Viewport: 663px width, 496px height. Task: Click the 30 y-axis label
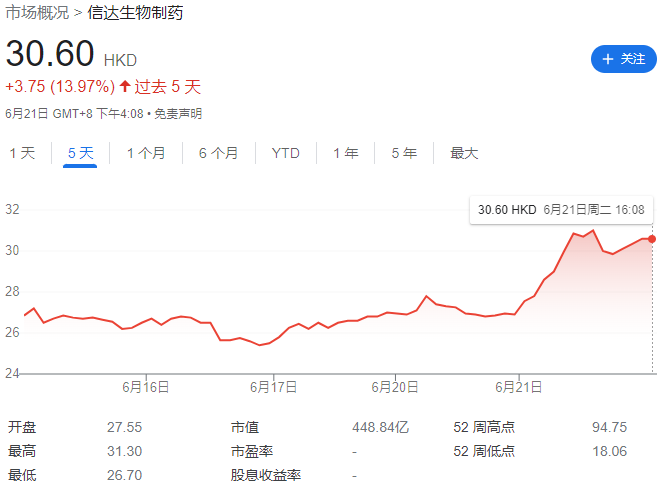(12, 250)
